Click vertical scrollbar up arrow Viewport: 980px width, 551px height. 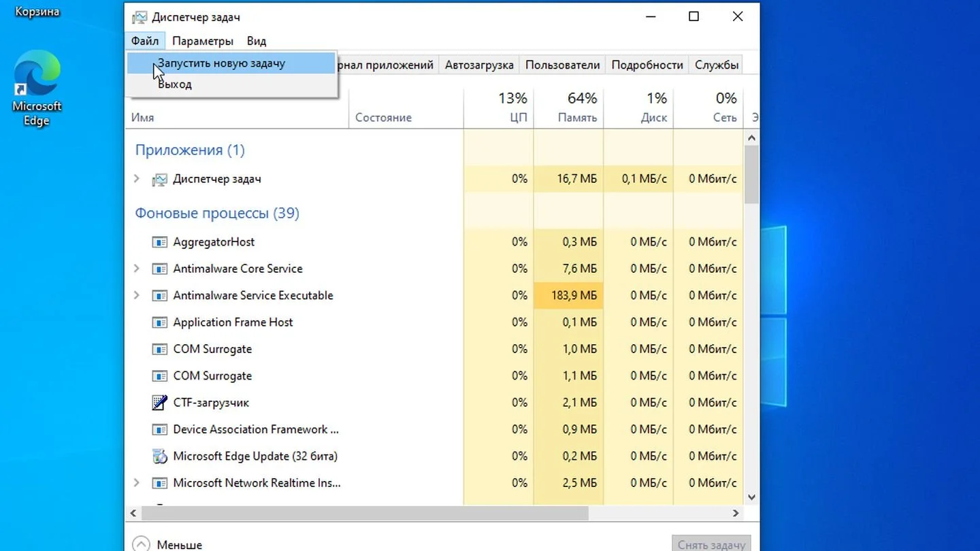coord(752,138)
